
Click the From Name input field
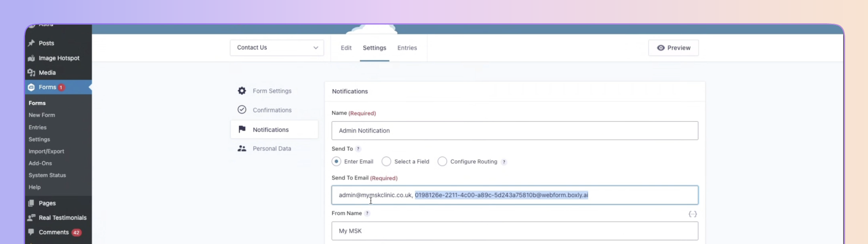click(x=515, y=231)
